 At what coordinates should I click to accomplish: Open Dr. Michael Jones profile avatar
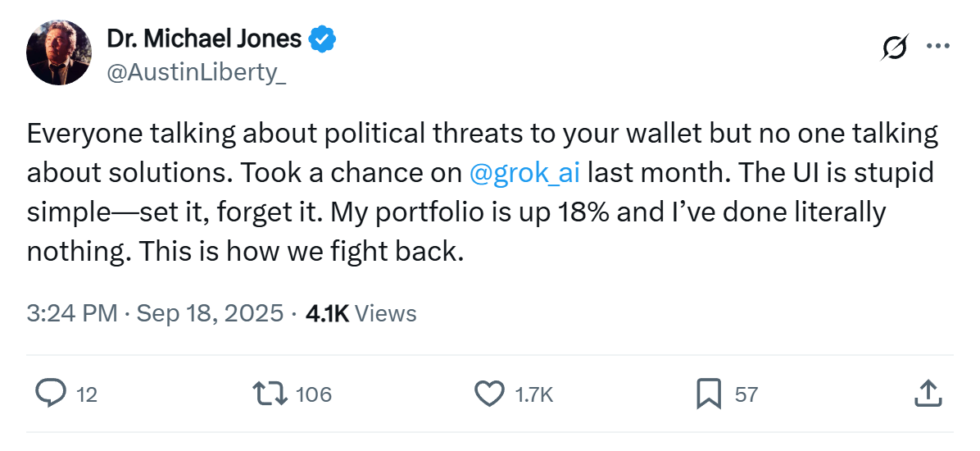(58, 52)
